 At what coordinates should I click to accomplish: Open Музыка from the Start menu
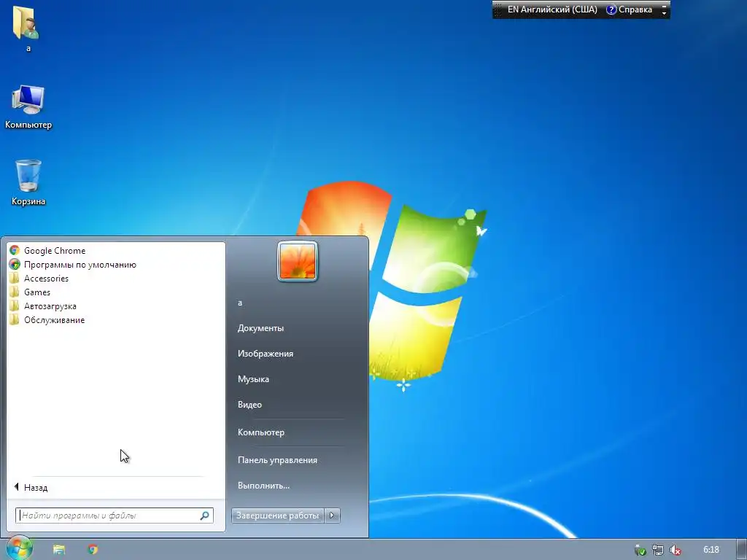(x=253, y=379)
